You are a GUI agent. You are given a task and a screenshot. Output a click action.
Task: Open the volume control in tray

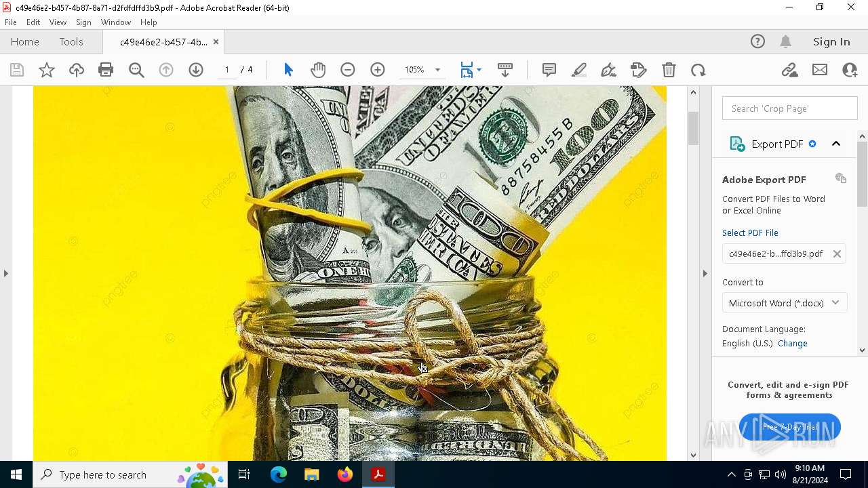pyautogui.click(x=781, y=474)
